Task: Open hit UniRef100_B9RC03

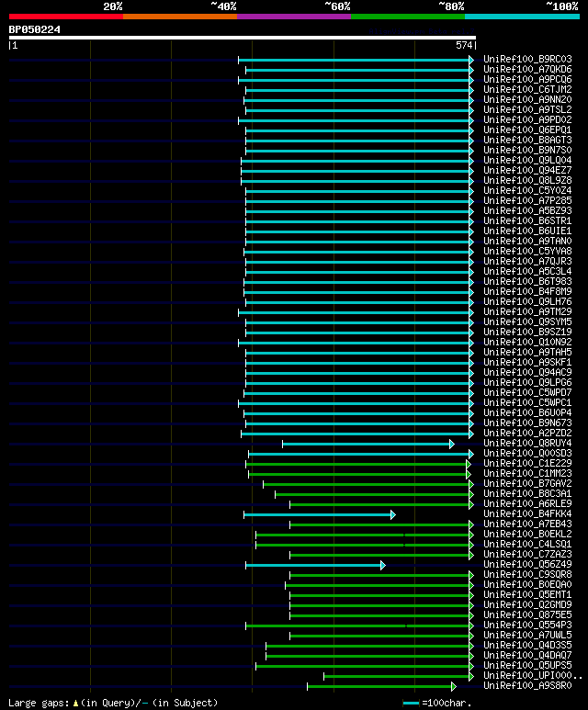Action: (527, 60)
